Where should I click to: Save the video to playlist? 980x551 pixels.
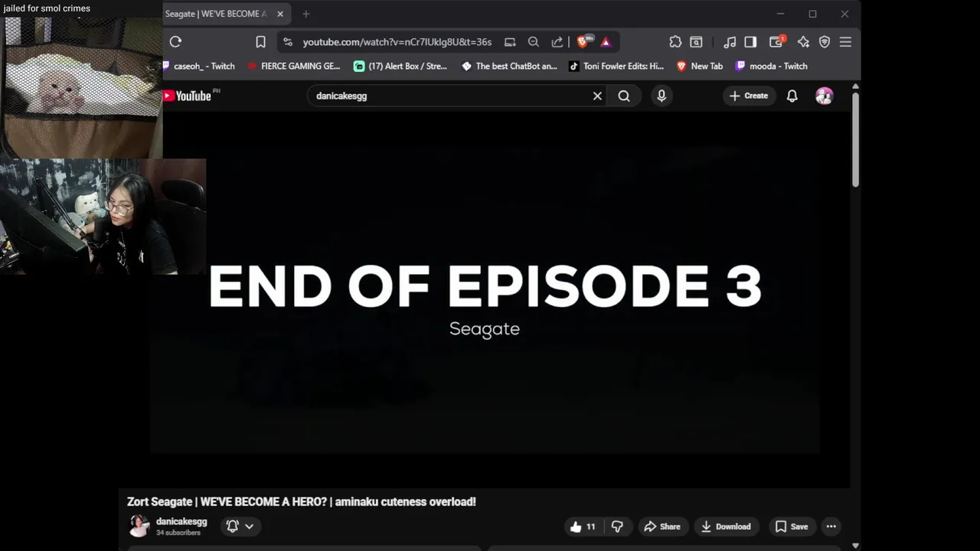792,527
